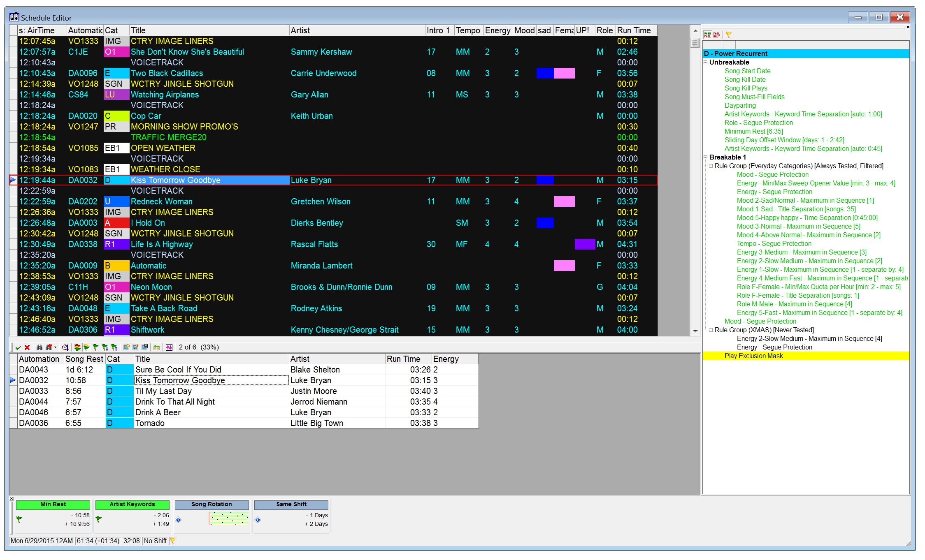Toggle the FAIL ONLY filter button

coord(717,35)
